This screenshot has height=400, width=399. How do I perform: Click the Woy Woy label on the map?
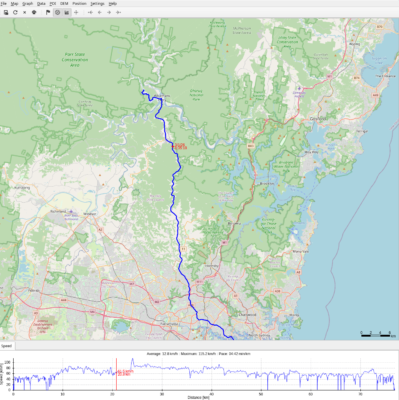coord(311,152)
